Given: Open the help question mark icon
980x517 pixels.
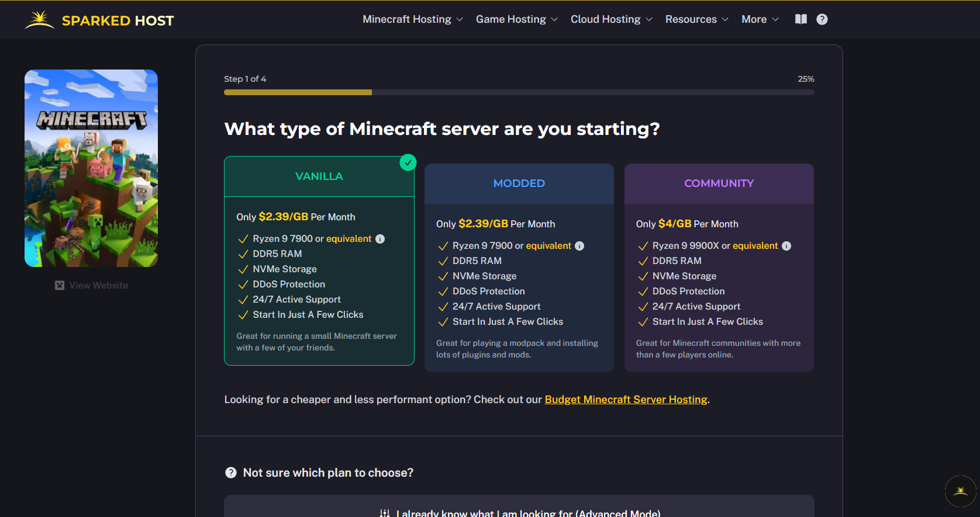Looking at the screenshot, I should (x=822, y=19).
